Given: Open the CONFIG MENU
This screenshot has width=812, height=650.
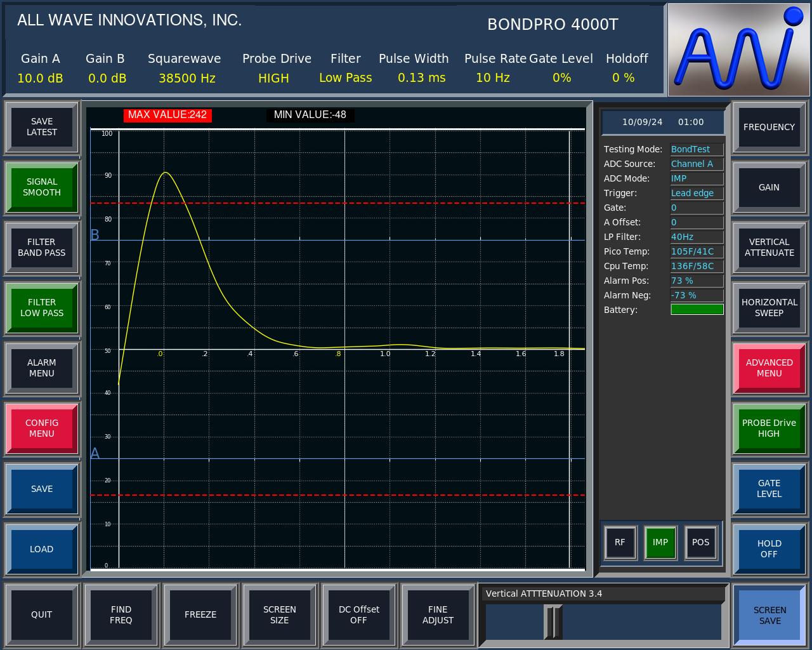Looking at the screenshot, I should point(42,428).
